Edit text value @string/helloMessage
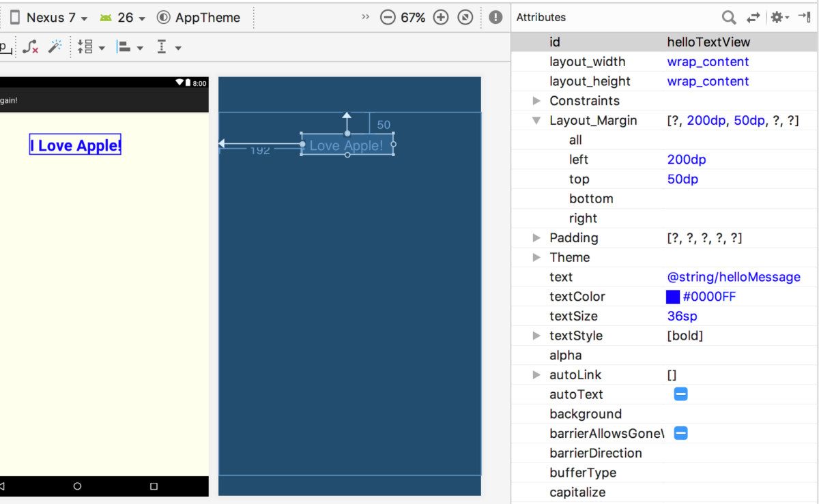The height and width of the screenshot is (504, 819). pos(734,277)
